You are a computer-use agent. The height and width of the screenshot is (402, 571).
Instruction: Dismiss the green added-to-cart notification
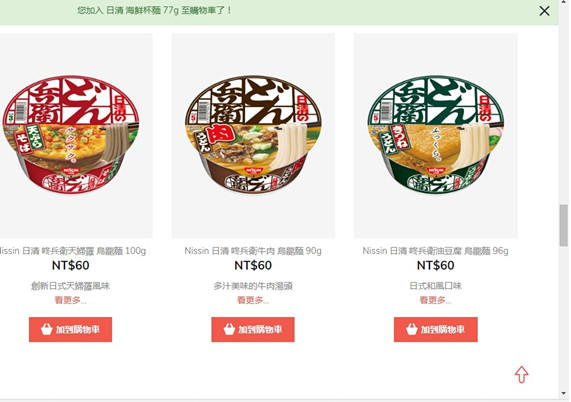pyautogui.click(x=544, y=11)
